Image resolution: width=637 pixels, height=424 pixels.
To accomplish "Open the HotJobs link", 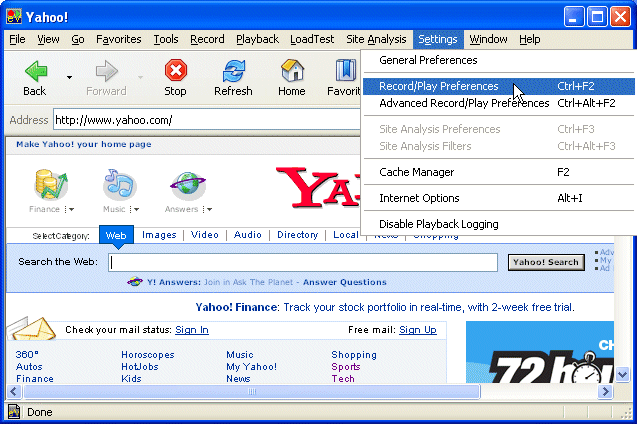I will point(140,367).
